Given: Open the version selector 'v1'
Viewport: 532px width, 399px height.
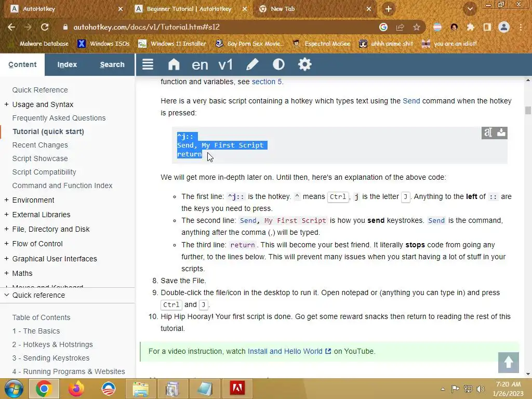Looking at the screenshot, I should click(x=225, y=64).
